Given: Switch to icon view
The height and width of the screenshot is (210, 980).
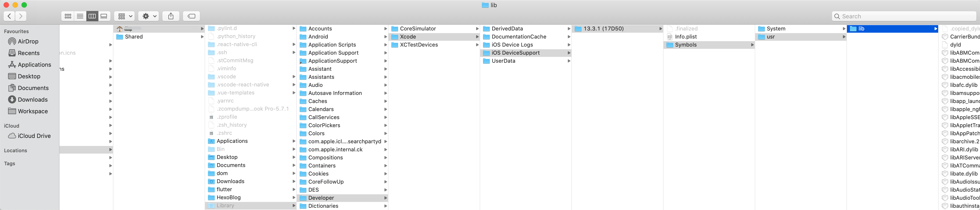Looking at the screenshot, I should (x=68, y=16).
